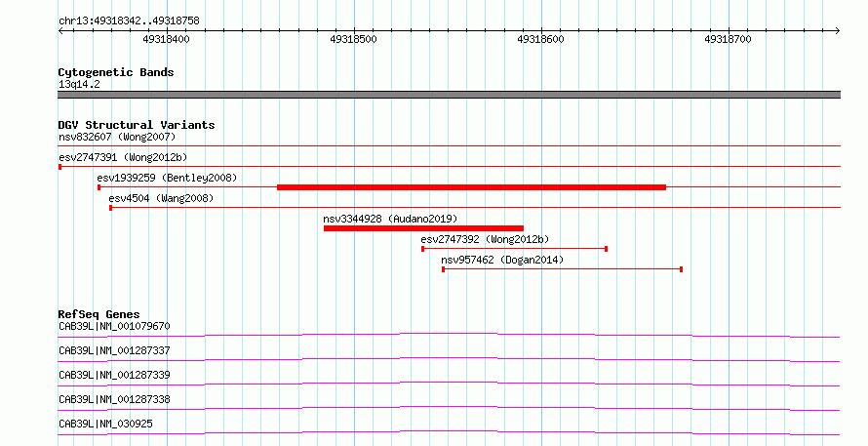Viewport: 868px width, 446px height.
Task: Click the 49318600 ruler tick label
Action: click(x=541, y=39)
